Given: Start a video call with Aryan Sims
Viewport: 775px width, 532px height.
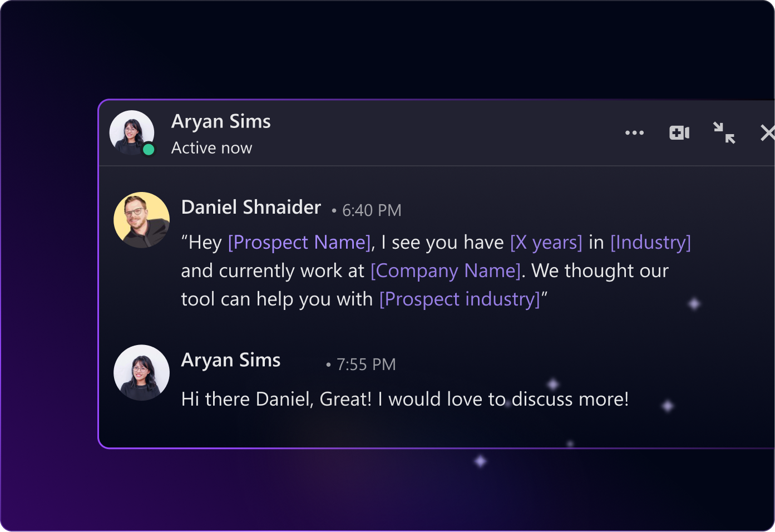Looking at the screenshot, I should [x=679, y=133].
